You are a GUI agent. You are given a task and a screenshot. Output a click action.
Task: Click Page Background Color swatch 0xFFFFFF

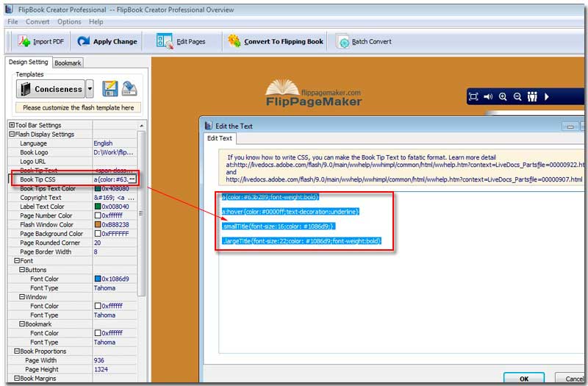tap(98, 233)
